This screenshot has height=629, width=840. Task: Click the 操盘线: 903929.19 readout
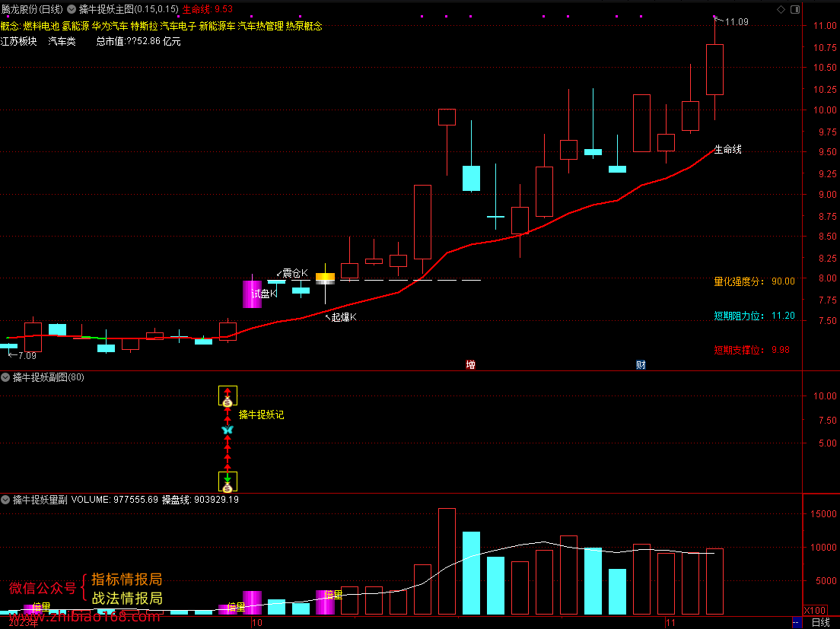200,500
